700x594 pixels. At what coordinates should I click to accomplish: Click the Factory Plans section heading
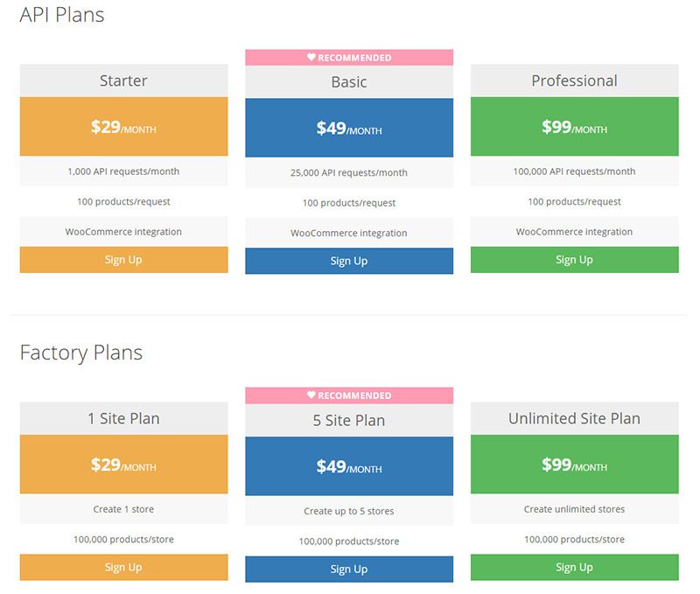(81, 353)
